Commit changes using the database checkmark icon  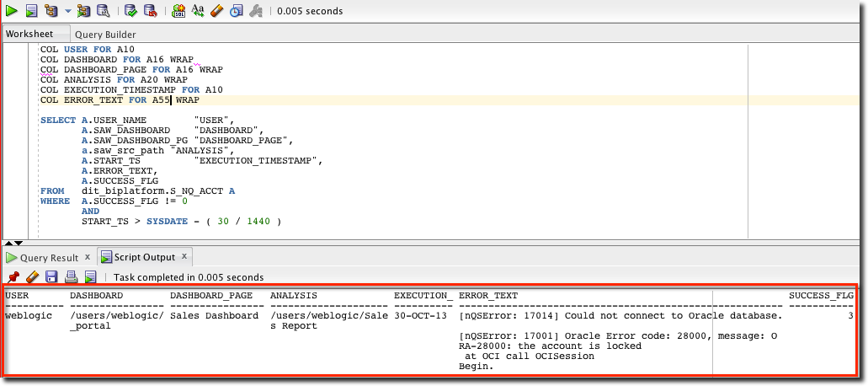[130, 10]
